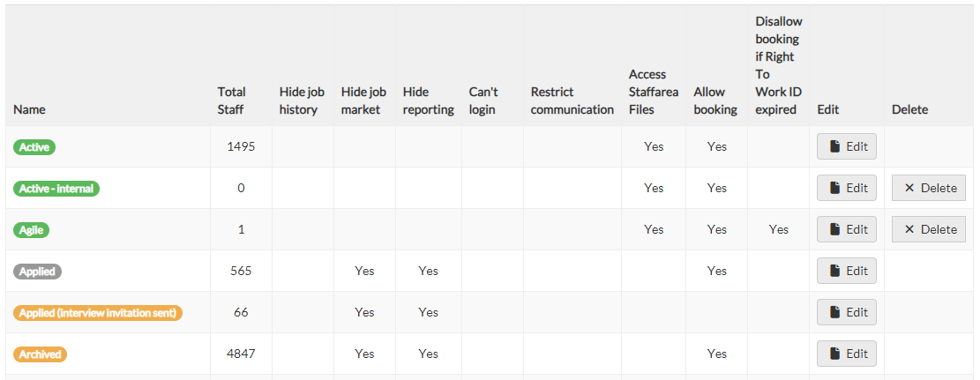Viewport: 980px width, 380px height.
Task: Click the X icon on Agile Delete
Action: tap(909, 229)
